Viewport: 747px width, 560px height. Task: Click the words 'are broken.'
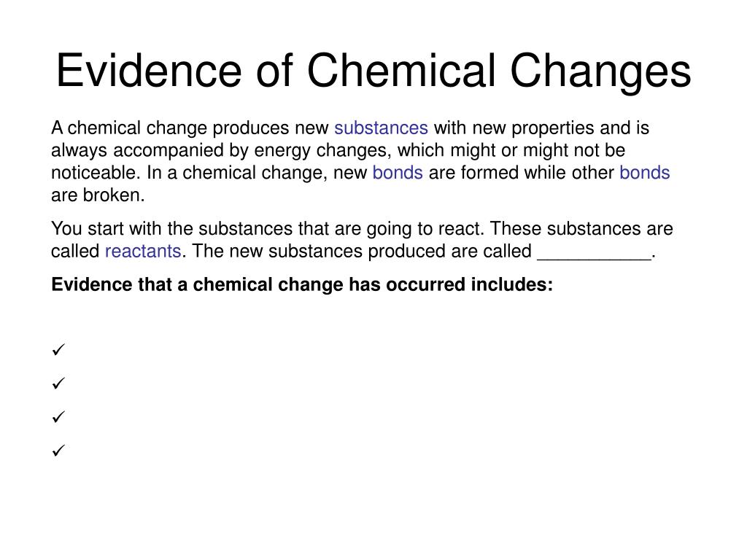98,195
